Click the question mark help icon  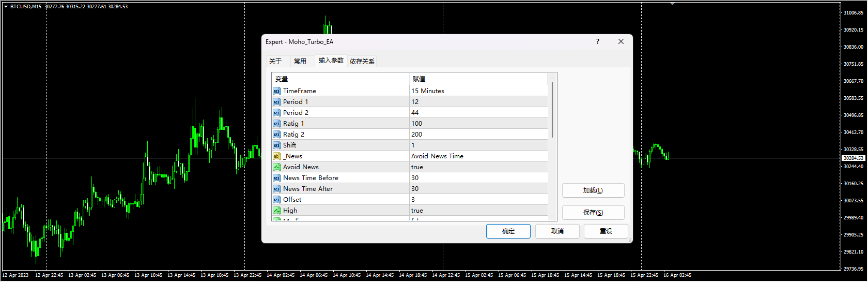pos(598,42)
